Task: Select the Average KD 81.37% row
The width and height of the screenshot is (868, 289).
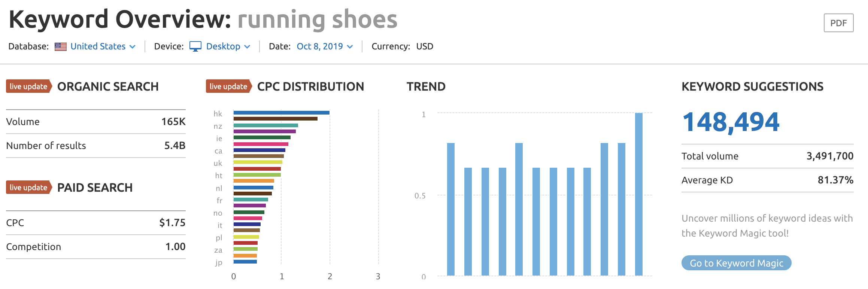Action: coord(767,180)
